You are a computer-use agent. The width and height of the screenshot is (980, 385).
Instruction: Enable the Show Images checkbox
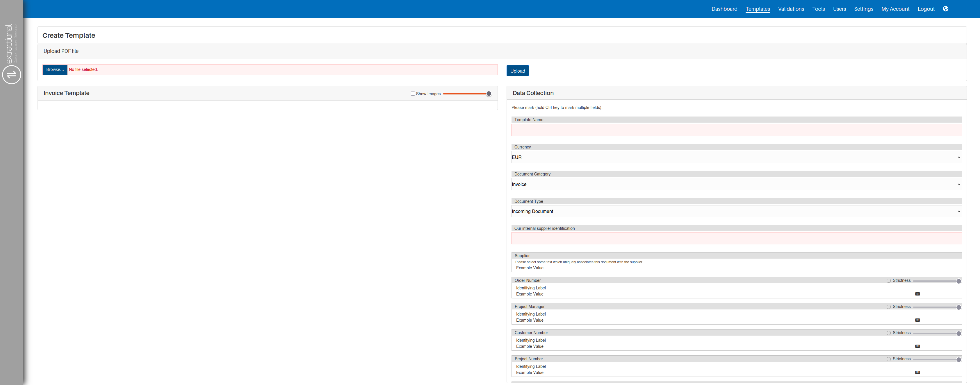click(413, 94)
